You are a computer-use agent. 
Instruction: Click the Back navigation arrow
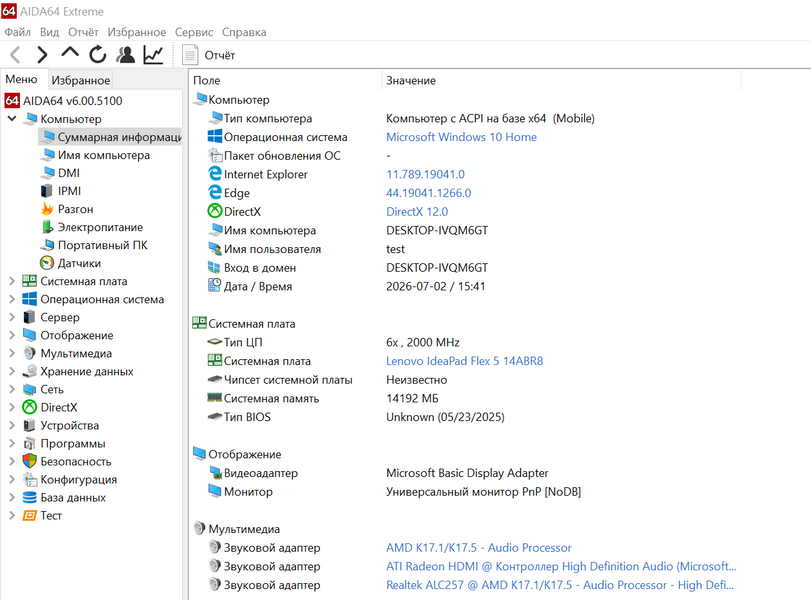(x=16, y=54)
